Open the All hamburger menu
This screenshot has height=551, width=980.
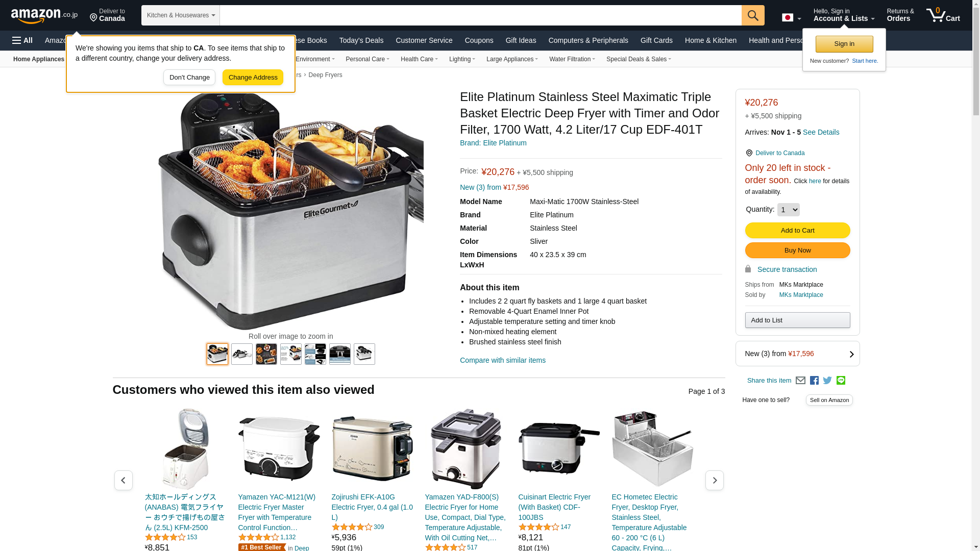coord(22,40)
